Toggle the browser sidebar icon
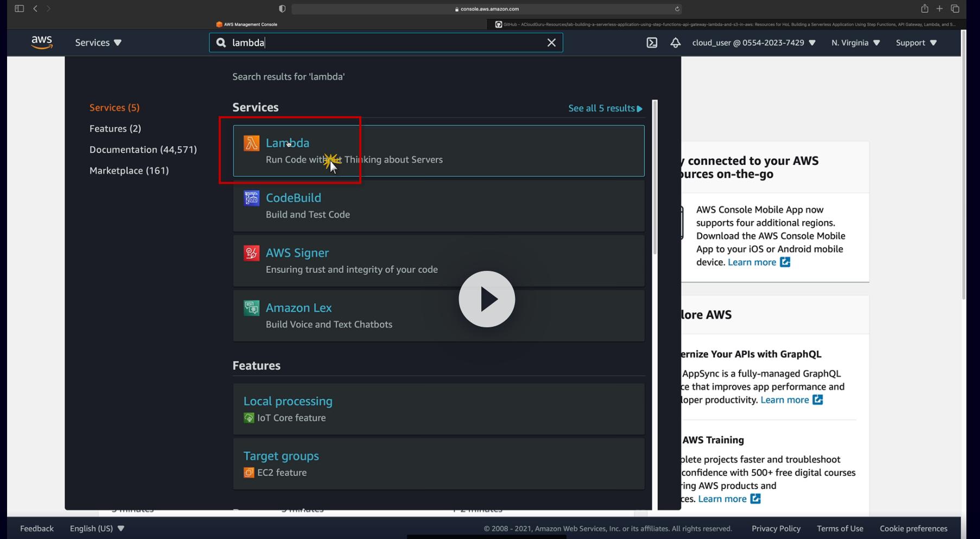The height and width of the screenshot is (539, 980). [x=19, y=9]
